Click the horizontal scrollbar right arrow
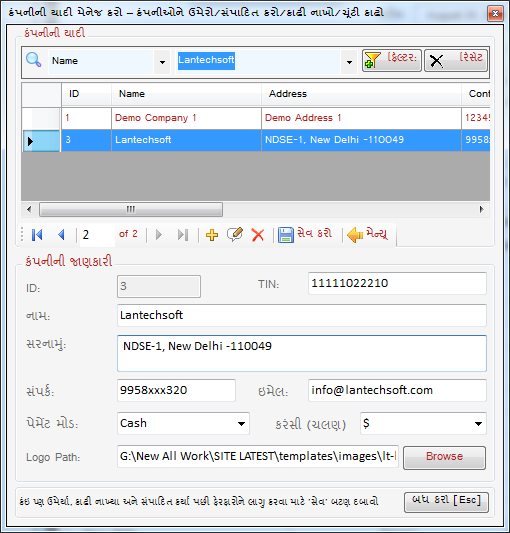The height and width of the screenshot is (533, 510). 481,209
